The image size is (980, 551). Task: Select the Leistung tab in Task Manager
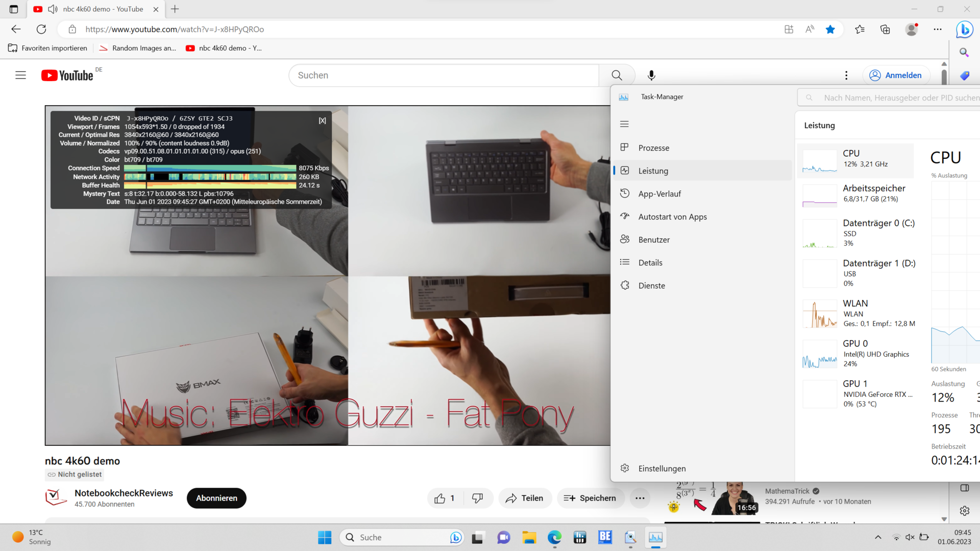(x=702, y=171)
